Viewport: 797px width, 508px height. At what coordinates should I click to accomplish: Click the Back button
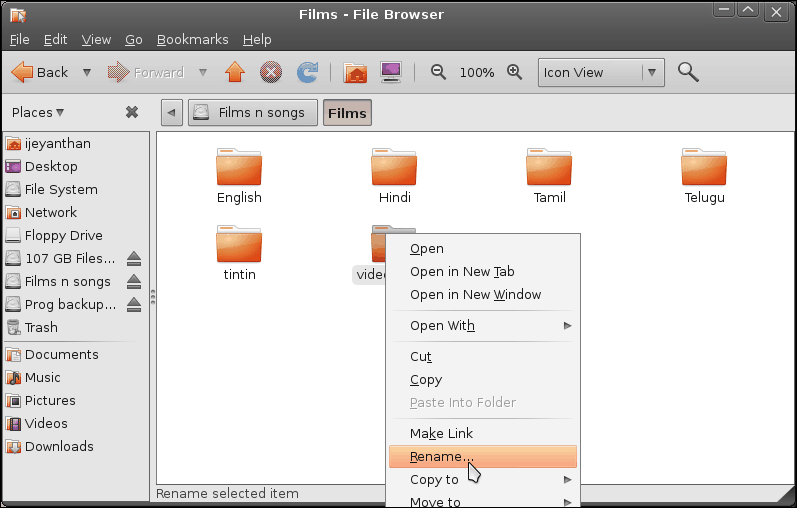40,72
